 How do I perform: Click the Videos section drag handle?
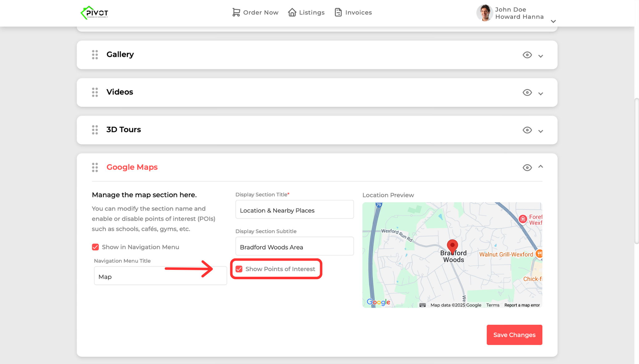95,92
